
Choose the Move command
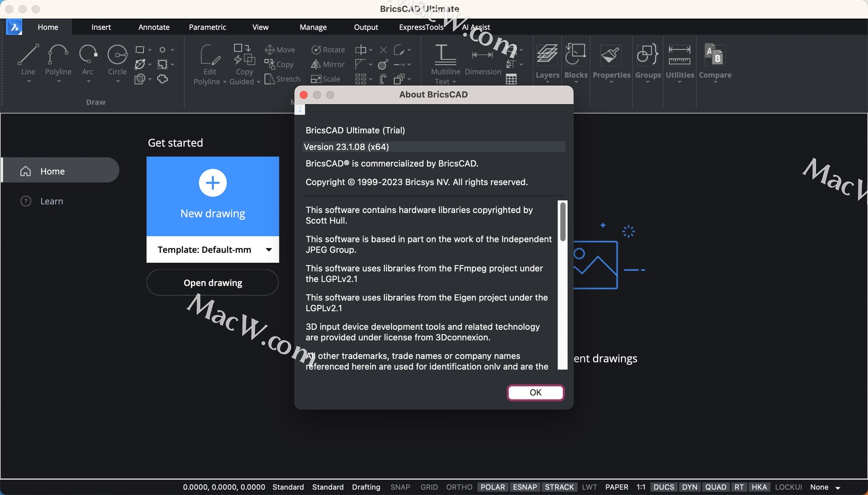tap(280, 50)
